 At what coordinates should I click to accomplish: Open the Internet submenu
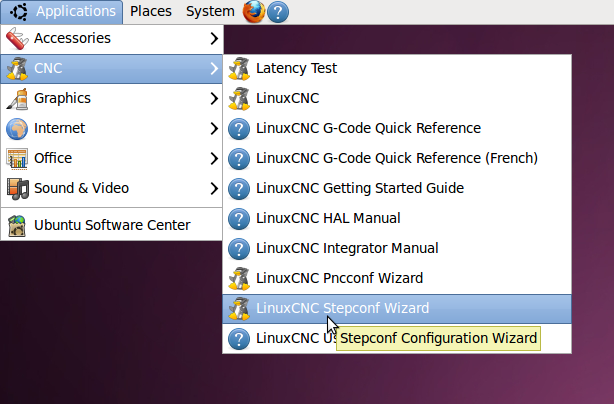[112, 128]
